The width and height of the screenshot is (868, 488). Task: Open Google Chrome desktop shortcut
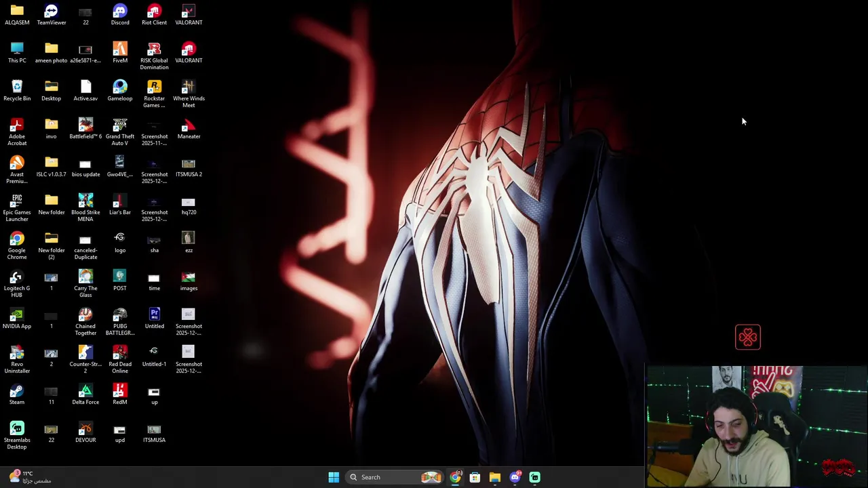[x=17, y=246]
